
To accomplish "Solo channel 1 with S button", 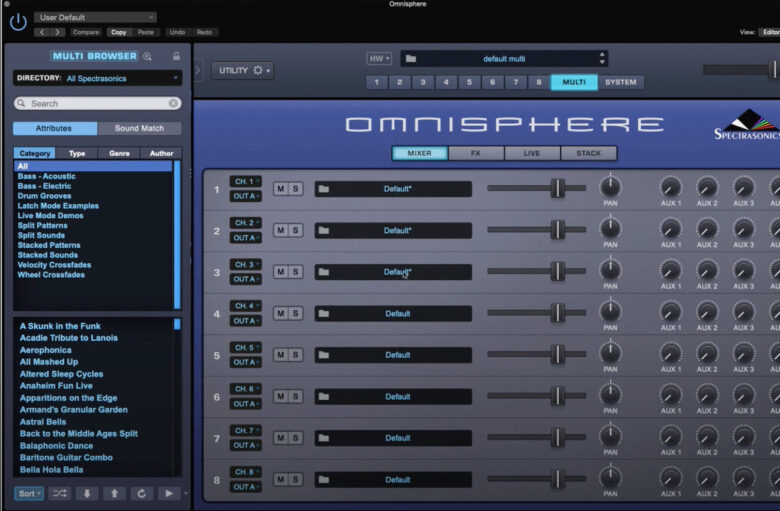I will (x=295, y=189).
